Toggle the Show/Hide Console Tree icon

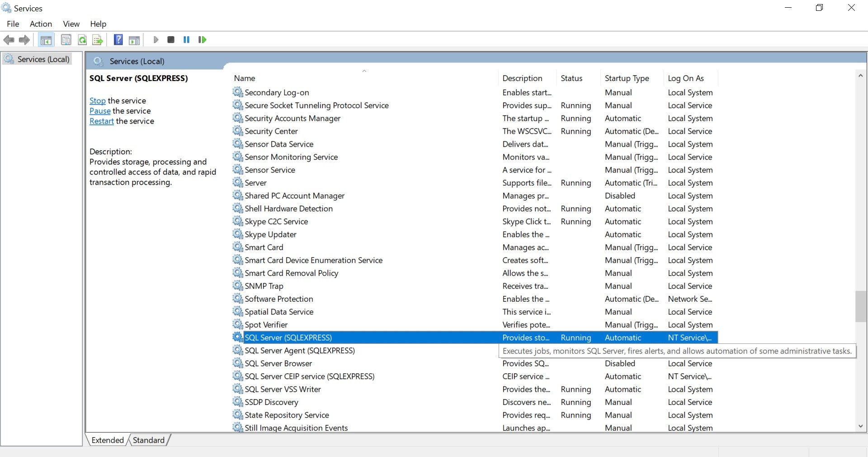click(x=46, y=40)
